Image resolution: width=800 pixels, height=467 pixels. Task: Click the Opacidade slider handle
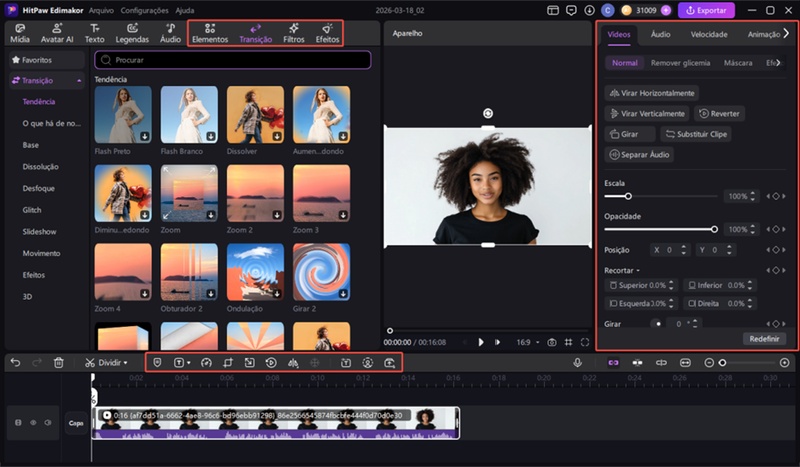click(x=714, y=229)
